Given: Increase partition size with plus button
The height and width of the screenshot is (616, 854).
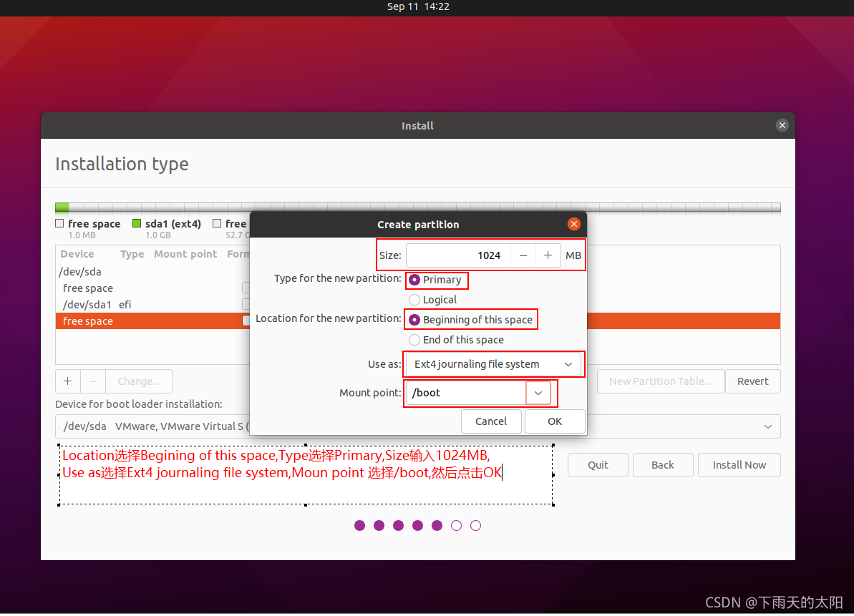Looking at the screenshot, I should click(x=548, y=255).
